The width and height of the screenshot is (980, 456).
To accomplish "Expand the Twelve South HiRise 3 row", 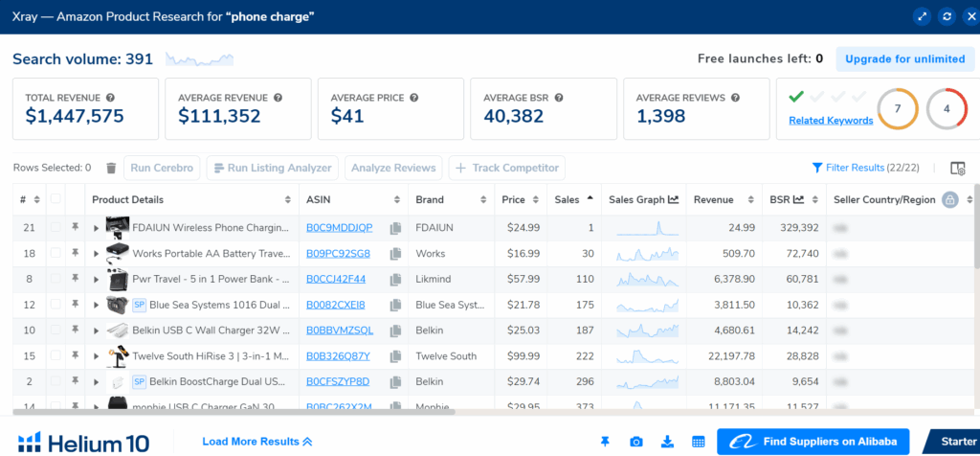I will (97, 356).
